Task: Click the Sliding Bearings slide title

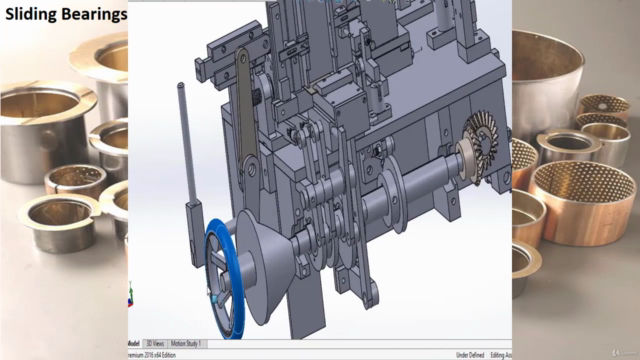Action: tap(66, 14)
